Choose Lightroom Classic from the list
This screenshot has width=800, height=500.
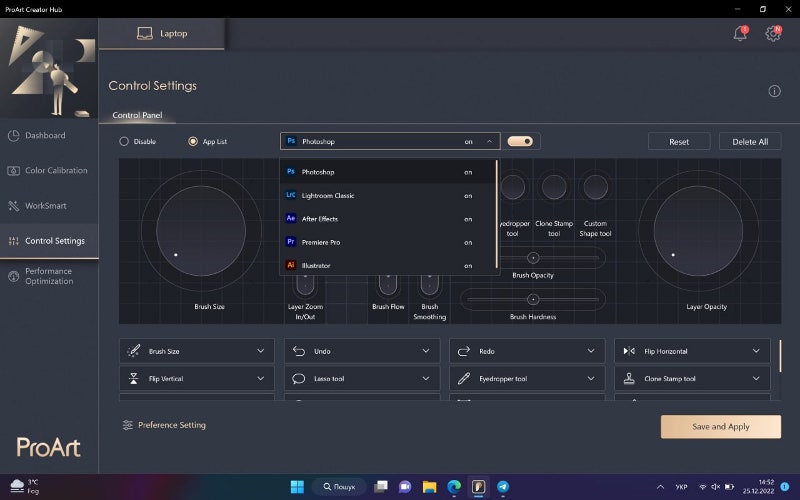point(388,195)
